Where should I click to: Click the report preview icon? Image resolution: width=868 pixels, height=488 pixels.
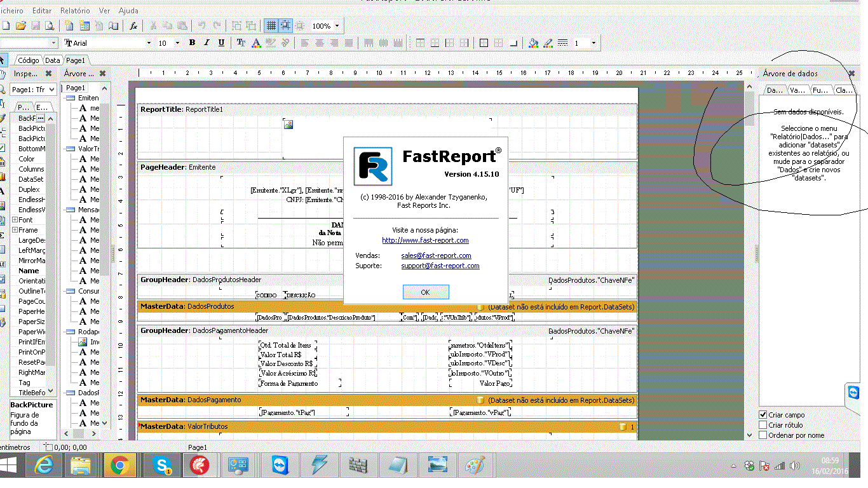(50, 25)
